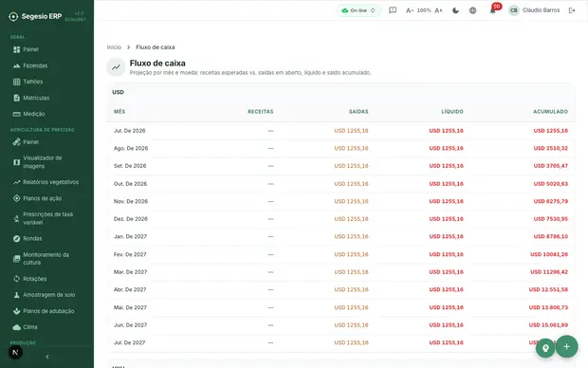588x368 pixels.
Task: Click the ACUMULADO column header
Action: coord(550,112)
